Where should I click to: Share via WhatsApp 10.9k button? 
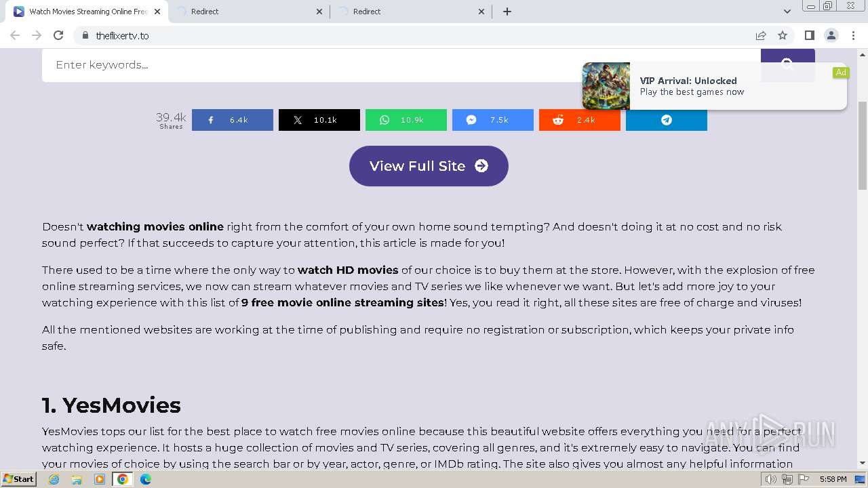pos(406,120)
